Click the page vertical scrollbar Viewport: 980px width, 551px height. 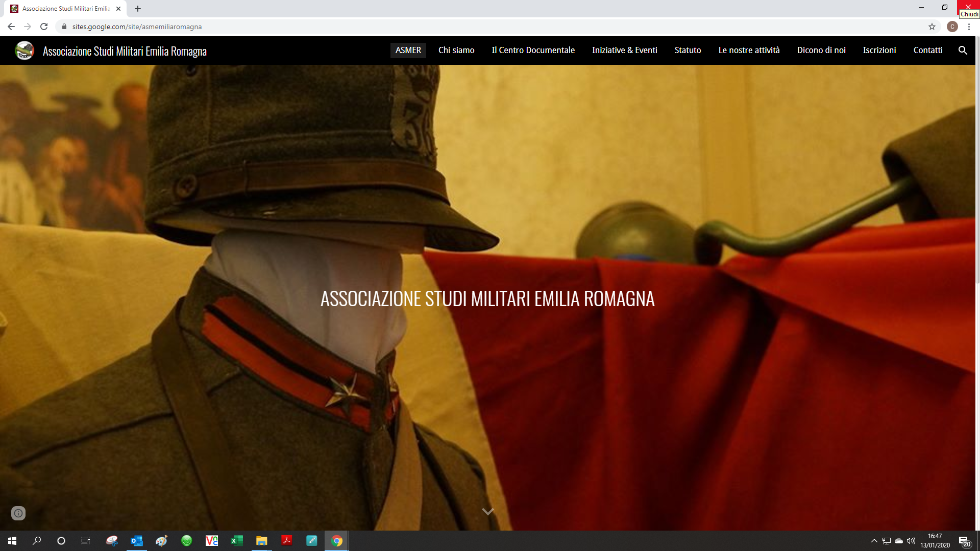point(977,161)
